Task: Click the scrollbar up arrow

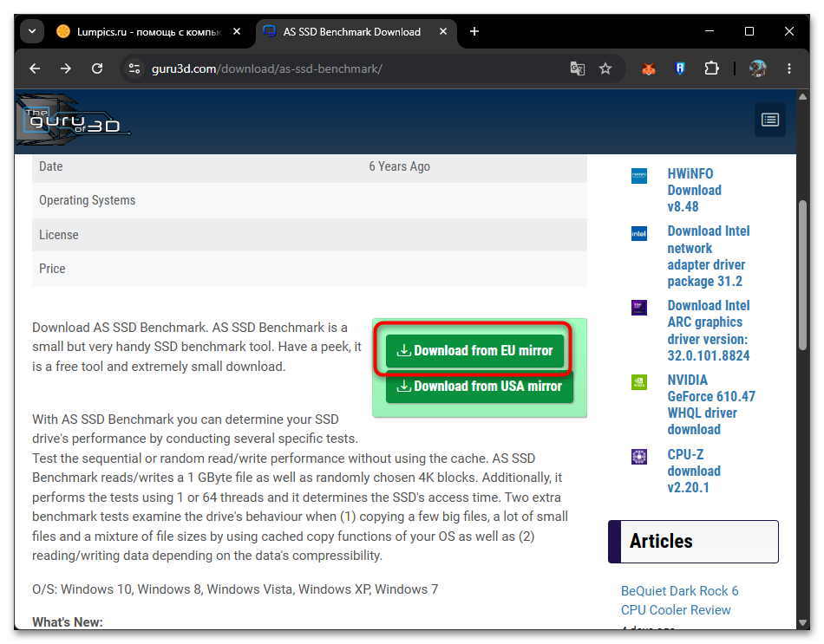Action: pyautogui.click(x=802, y=97)
